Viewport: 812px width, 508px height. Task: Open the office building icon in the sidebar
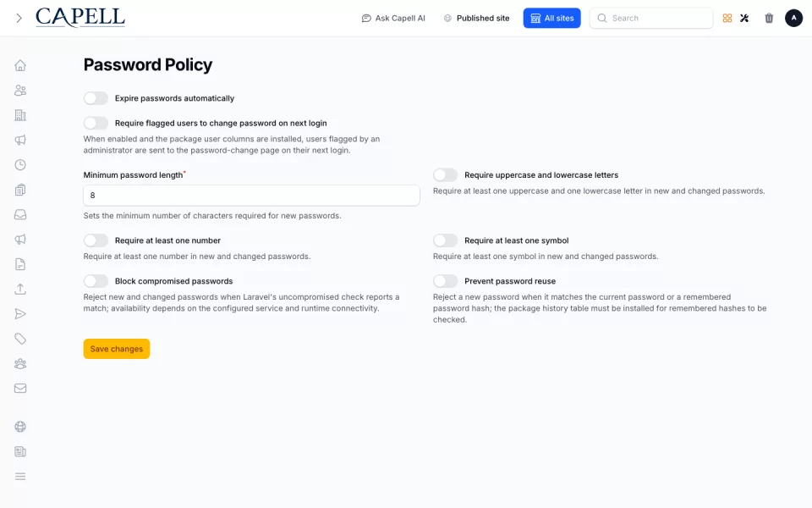coord(20,115)
